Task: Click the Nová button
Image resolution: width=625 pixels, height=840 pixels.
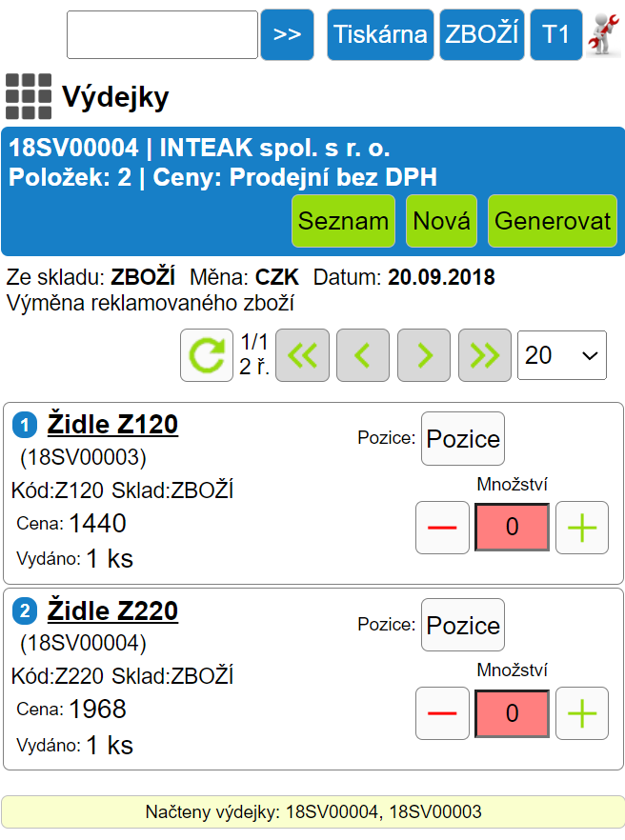Action: (442, 221)
